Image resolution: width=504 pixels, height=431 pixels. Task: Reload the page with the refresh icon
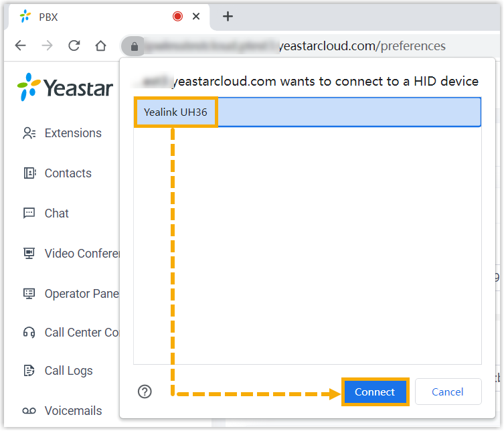(x=74, y=46)
